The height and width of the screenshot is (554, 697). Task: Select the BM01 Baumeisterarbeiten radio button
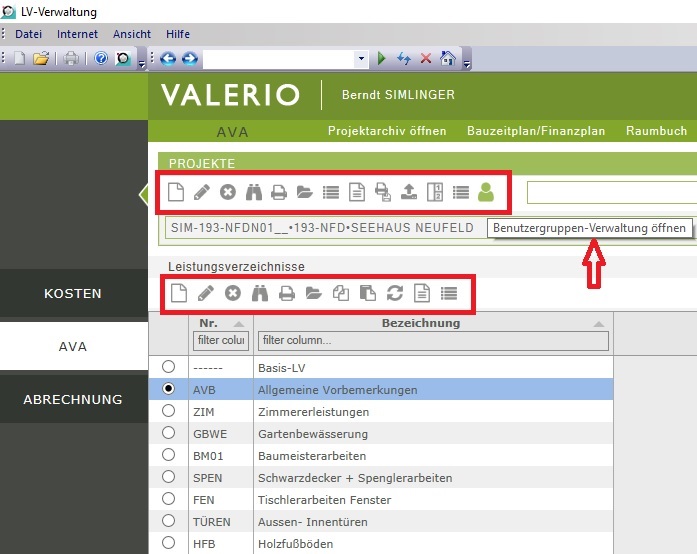pyautogui.click(x=168, y=456)
